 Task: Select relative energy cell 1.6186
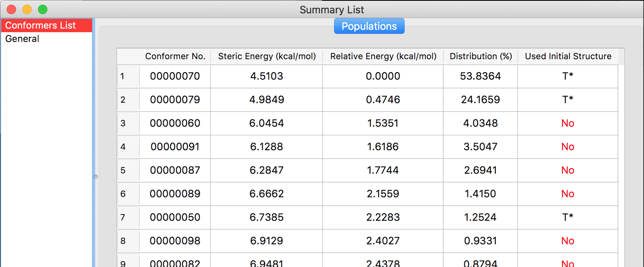(x=383, y=147)
